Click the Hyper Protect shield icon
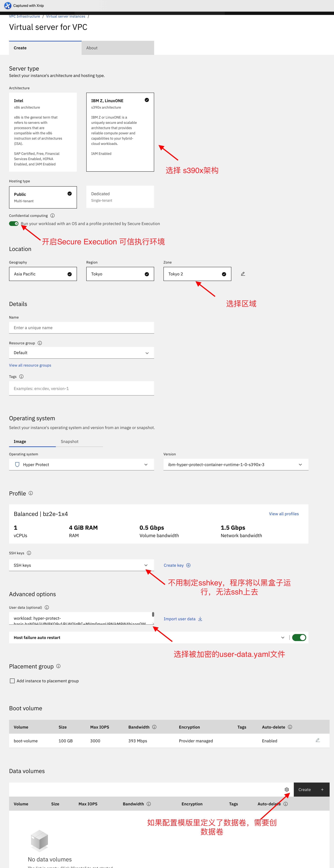Screen dimensions: 334x868 point(17,465)
